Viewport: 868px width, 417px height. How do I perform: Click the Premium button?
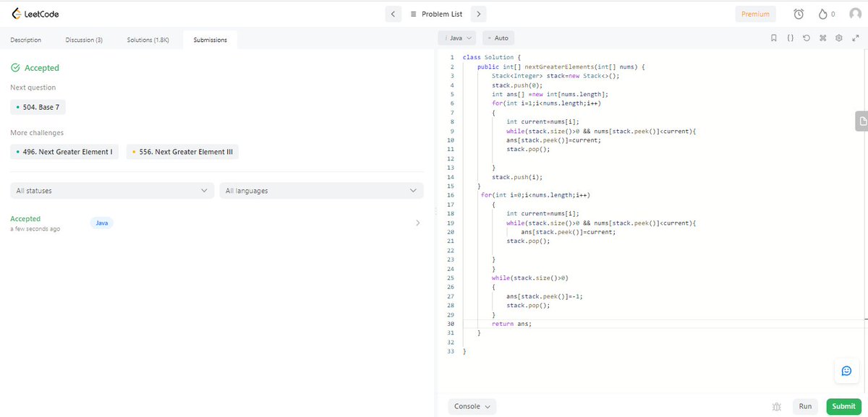(755, 14)
